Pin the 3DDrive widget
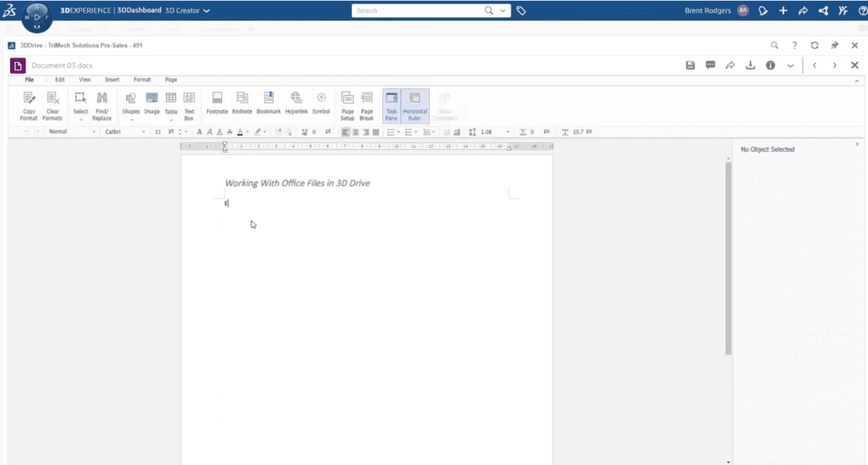Viewport: 868px width, 465px height. (834, 46)
